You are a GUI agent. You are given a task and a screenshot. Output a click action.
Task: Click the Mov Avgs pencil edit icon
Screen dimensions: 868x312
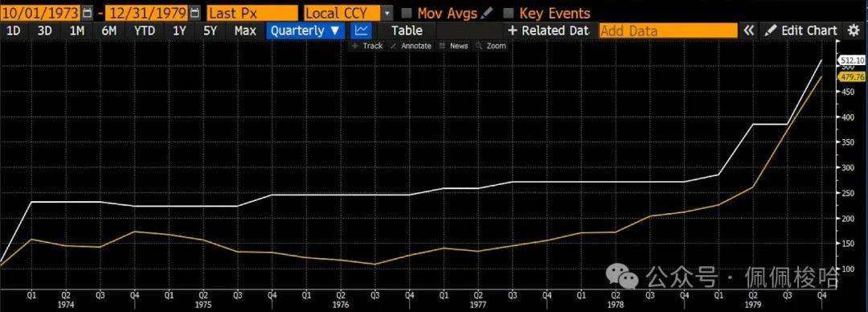pos(486,14)
